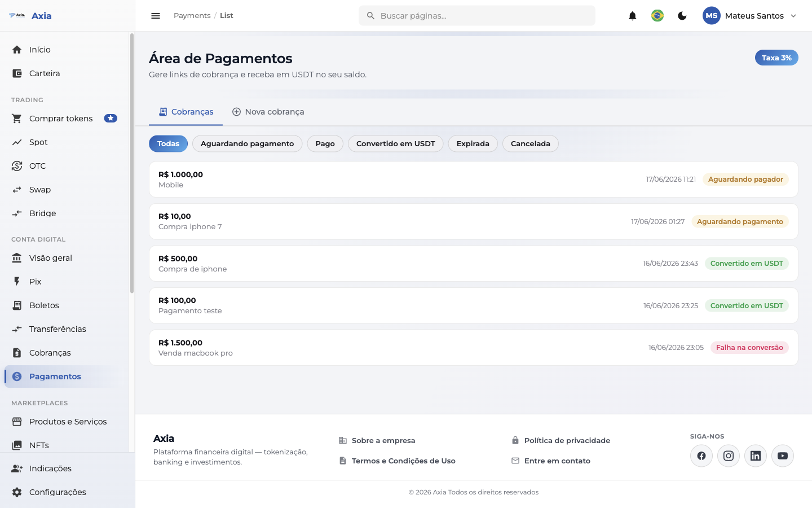
Task: Open Spot trading page
Action: (x=64, y=142)
